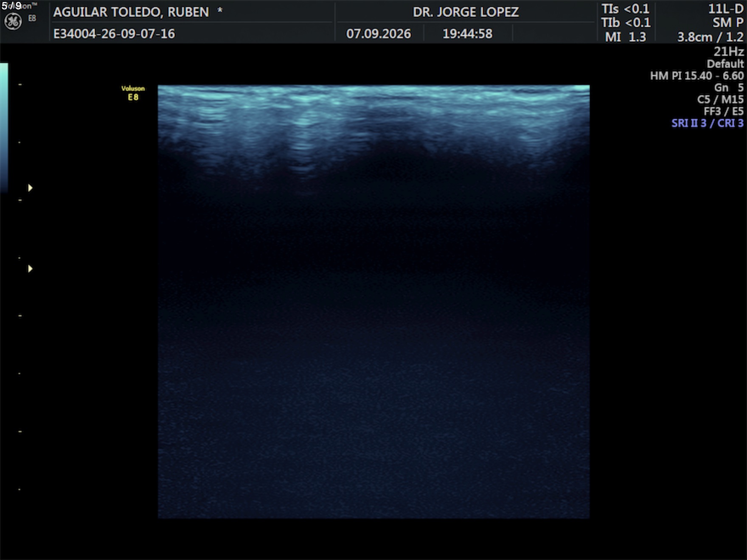Click the grayscale bar on left edge
Screen dimensions: 747x560
pos(4,127)
